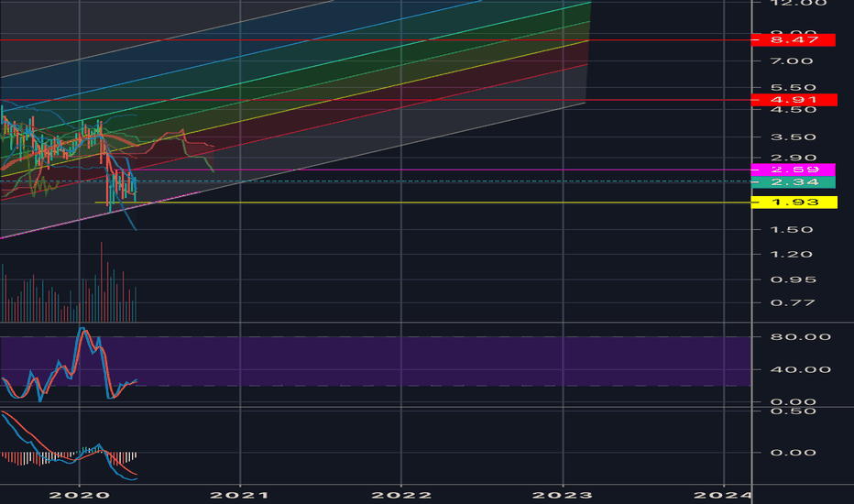Screen dimensions: 854x504
Task: Select the red 8.47 price label
Action: click(793, 39)
